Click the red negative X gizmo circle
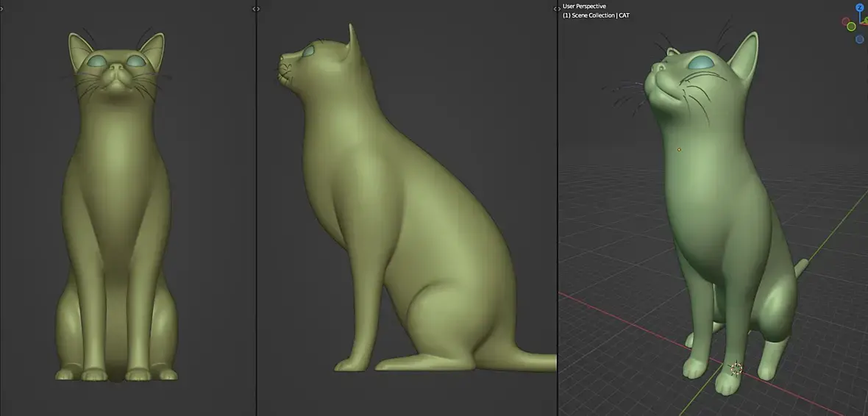868x416 pixels. (846, 21)
